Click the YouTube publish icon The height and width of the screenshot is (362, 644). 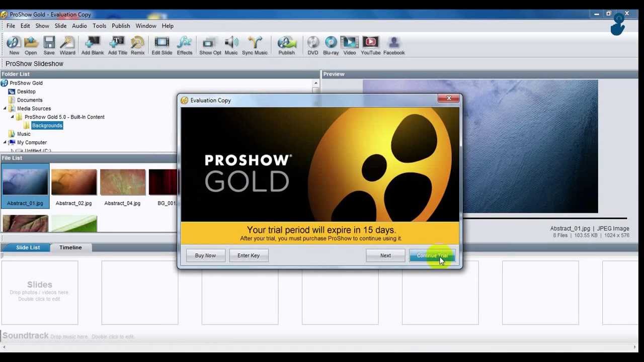(x=370, y=46)
